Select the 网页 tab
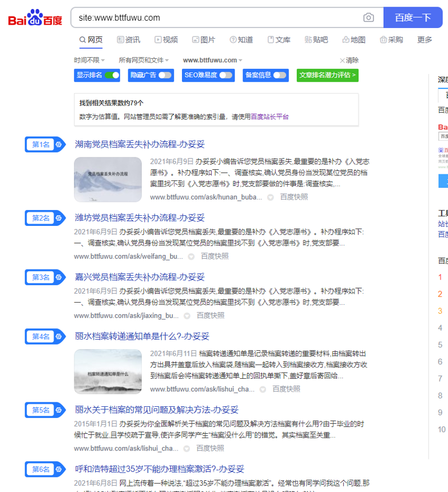Image resolution: width=448 pixels, height=492 pixels. [x=91, y=40]
